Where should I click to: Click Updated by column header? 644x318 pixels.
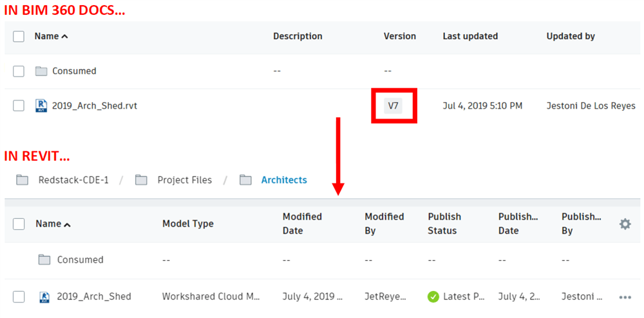[x=571, y=36]
